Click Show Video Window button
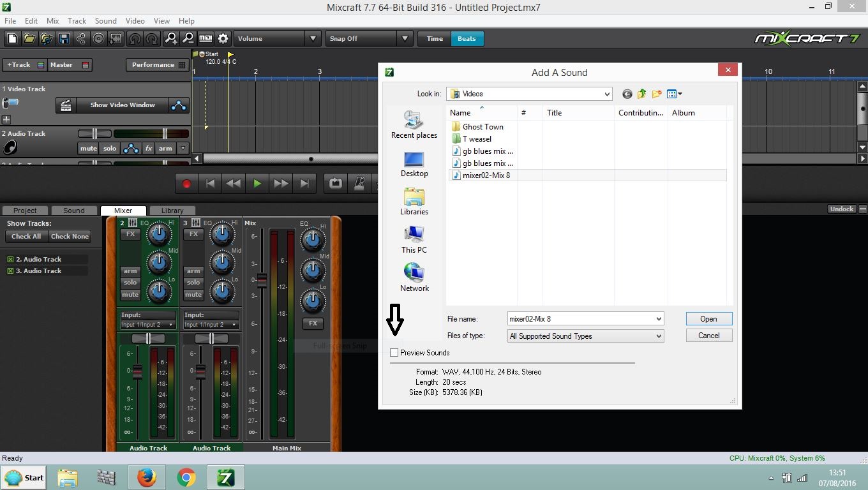This screenshot has height=490, width=868. (x=123, y=105)
